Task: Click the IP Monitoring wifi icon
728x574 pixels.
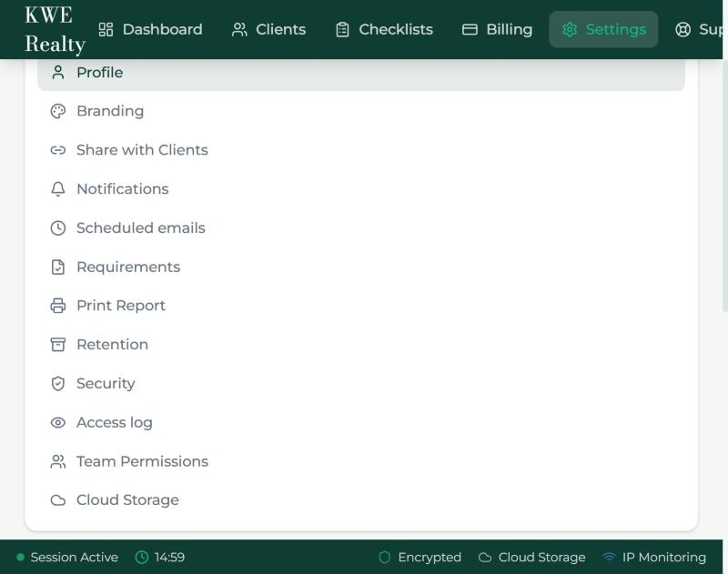Action: point(609,558)
